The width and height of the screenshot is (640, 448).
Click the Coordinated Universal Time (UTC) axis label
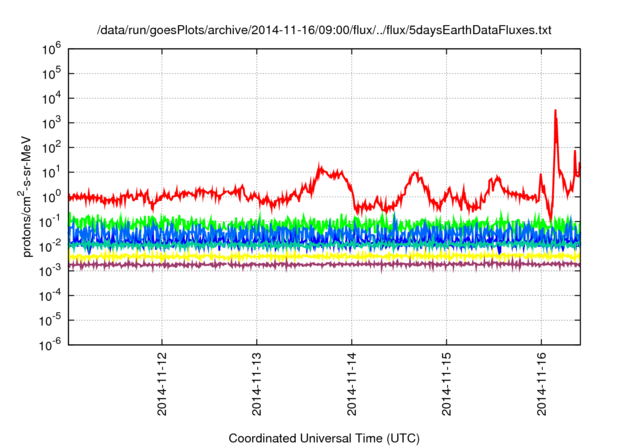point(324,438)
